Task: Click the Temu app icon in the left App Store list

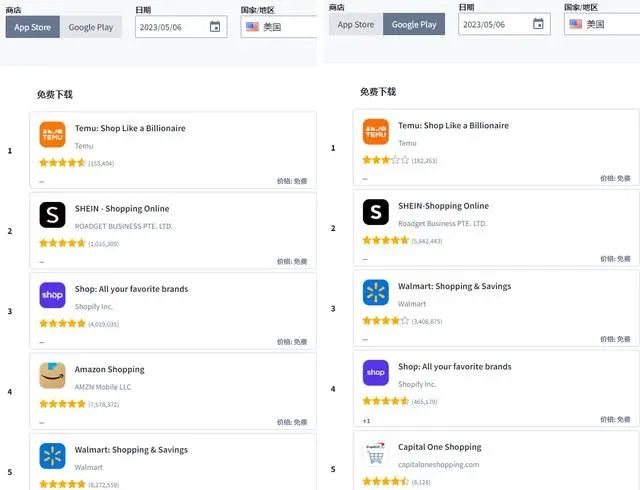Action: [52, 135]
